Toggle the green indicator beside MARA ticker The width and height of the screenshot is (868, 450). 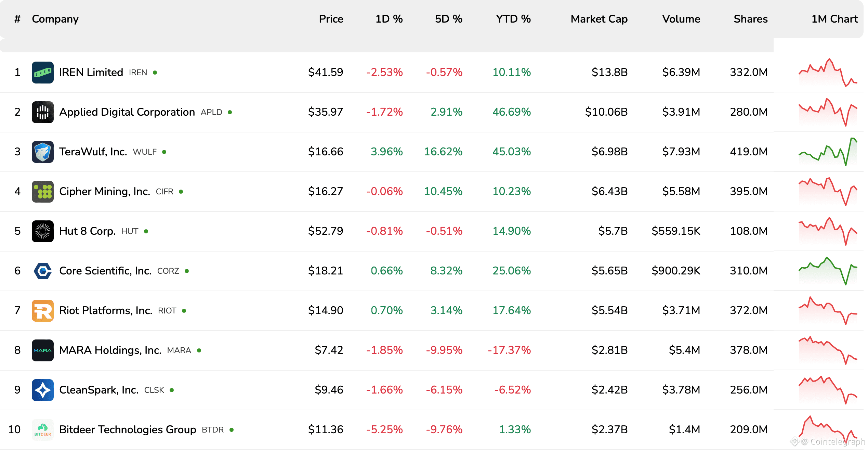pyautogui.click(x=199, y=350)
